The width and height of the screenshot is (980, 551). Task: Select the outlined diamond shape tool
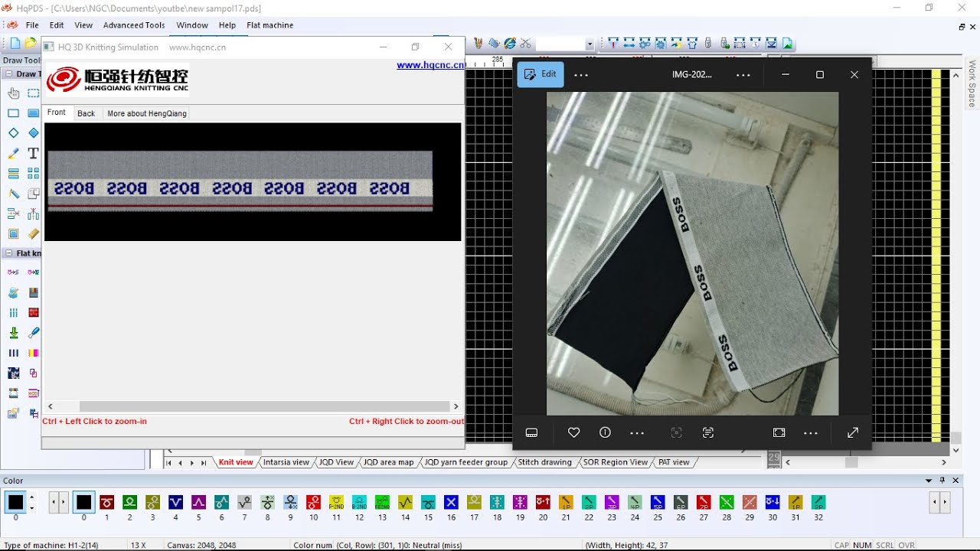point(14,133)
